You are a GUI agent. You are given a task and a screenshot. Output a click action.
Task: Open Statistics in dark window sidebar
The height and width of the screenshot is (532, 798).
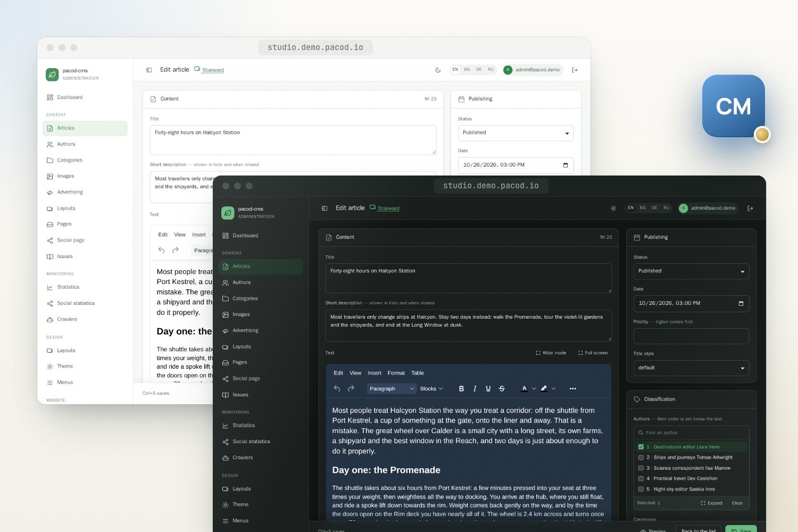261,426
